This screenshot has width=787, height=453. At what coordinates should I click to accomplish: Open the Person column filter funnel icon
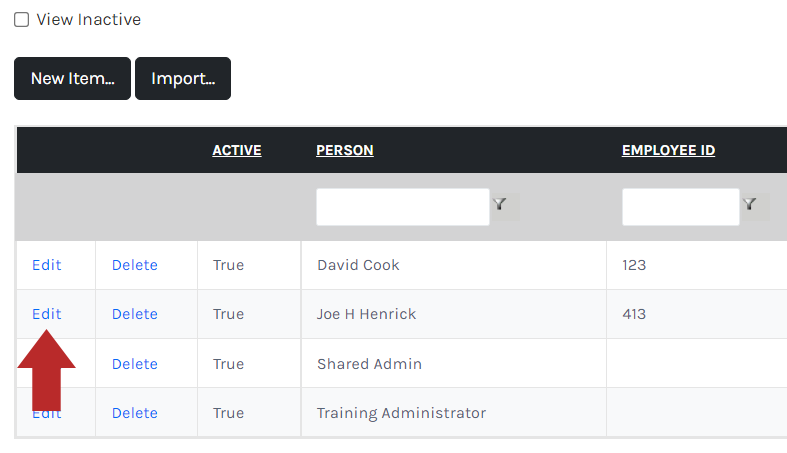(x=500, y=204)
